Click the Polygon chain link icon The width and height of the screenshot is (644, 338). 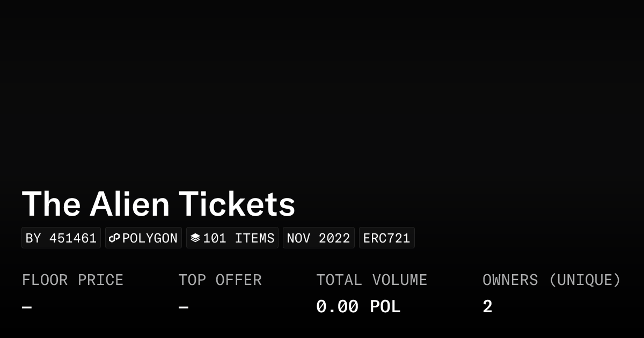[x=114, y=238]
